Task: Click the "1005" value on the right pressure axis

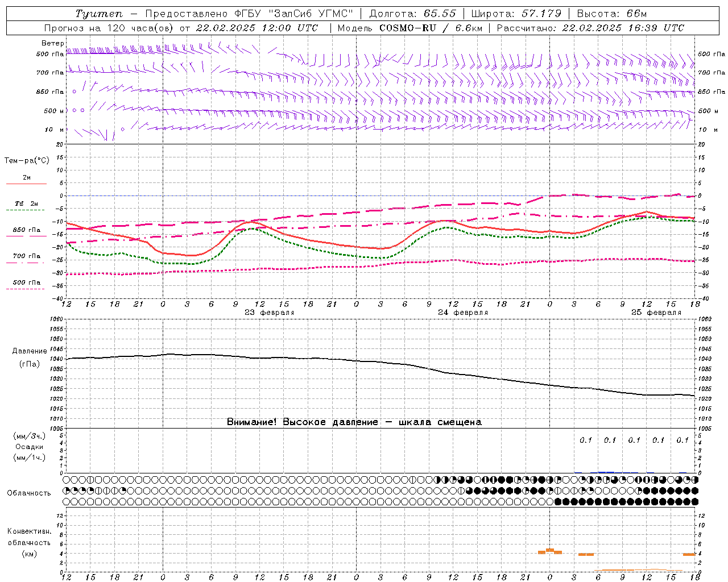Action: click(x=704, y=428)
